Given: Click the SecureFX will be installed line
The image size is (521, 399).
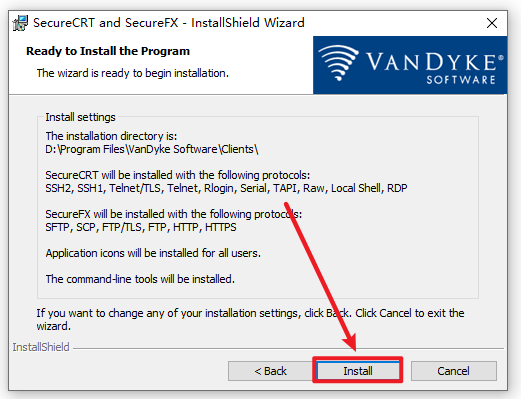Looking at the screenshot, I should coord(174,214).
